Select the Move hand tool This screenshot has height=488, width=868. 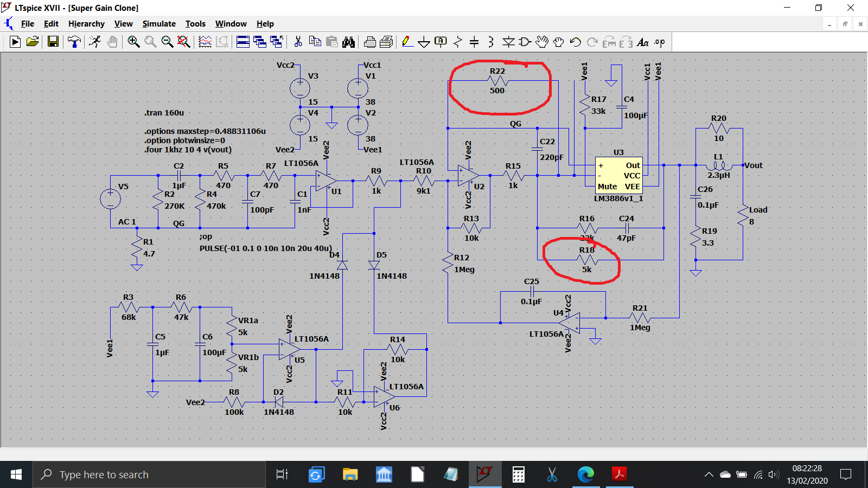pyautogui.click(x=542, y=42)
